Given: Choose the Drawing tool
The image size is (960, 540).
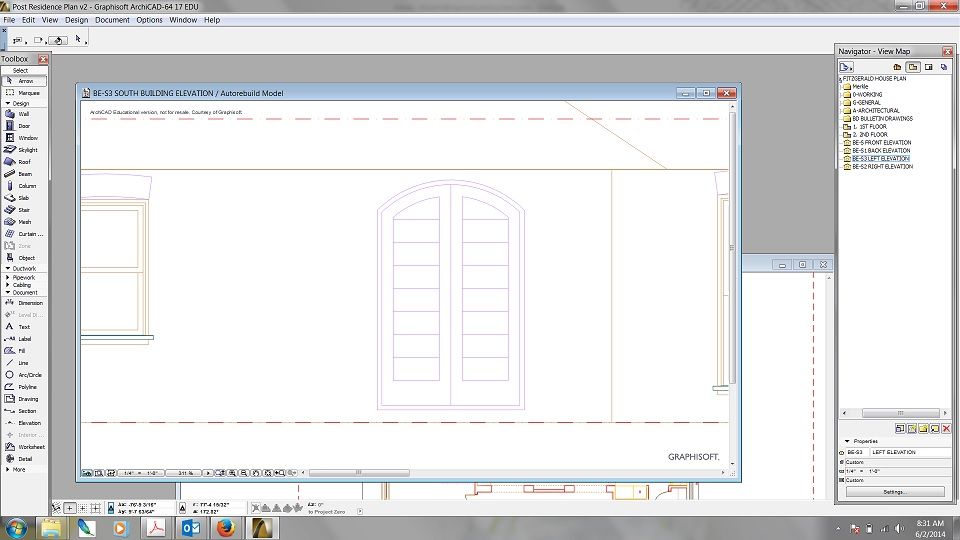Looking at the screenshot, I should 24,399.
